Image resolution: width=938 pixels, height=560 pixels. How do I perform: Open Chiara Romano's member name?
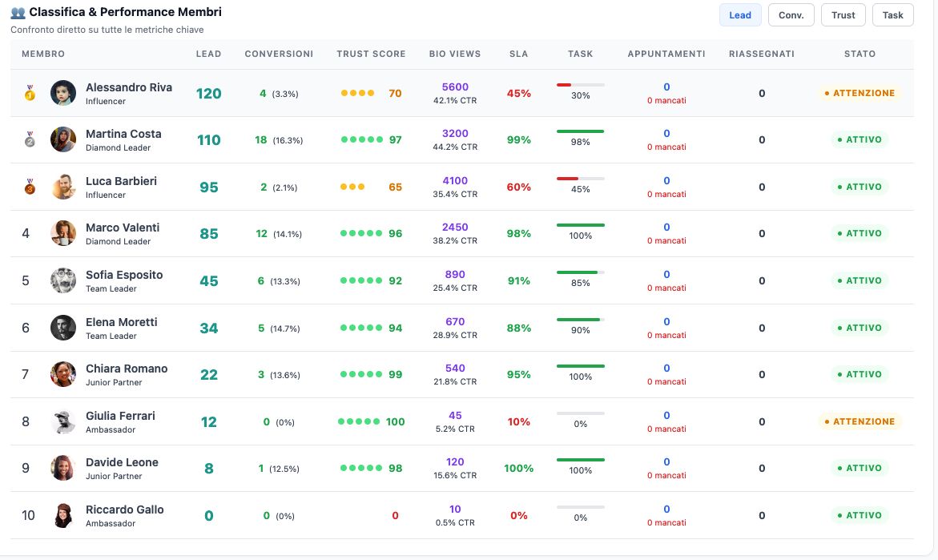pyautogui.click(x=127, y=369)
